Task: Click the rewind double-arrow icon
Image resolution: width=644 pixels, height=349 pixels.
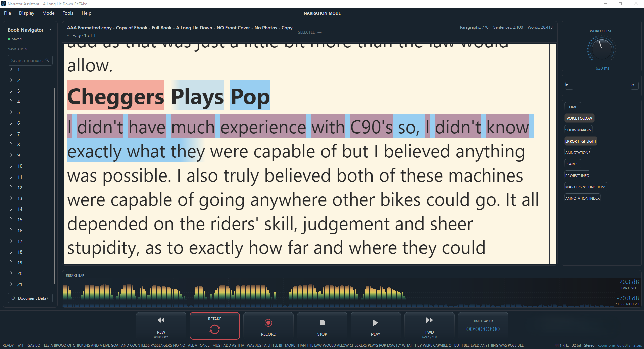Action: [161, 320]
